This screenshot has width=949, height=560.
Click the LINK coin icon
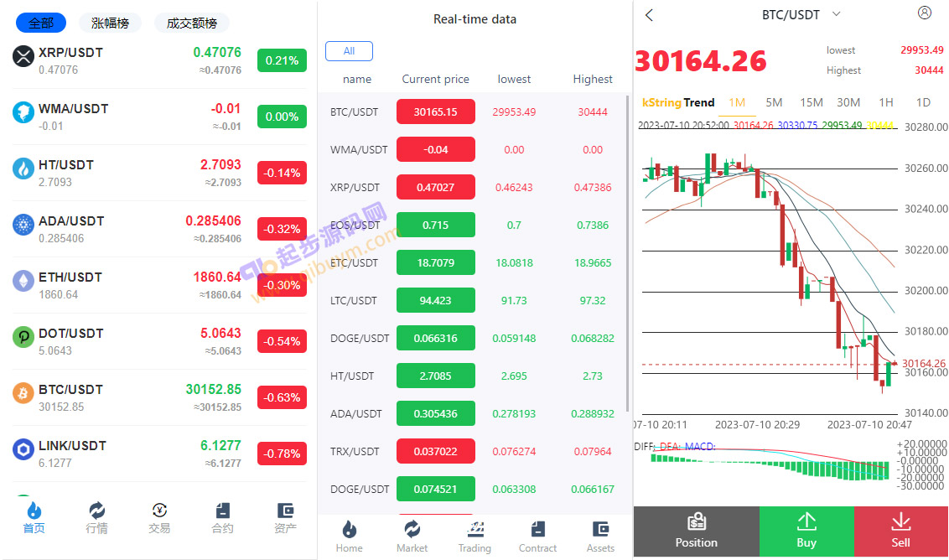coord(23,450)
